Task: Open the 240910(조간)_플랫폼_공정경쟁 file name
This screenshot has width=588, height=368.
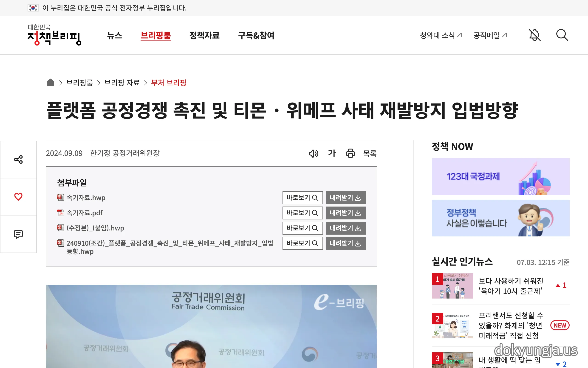Action: (x=170, y=247)
